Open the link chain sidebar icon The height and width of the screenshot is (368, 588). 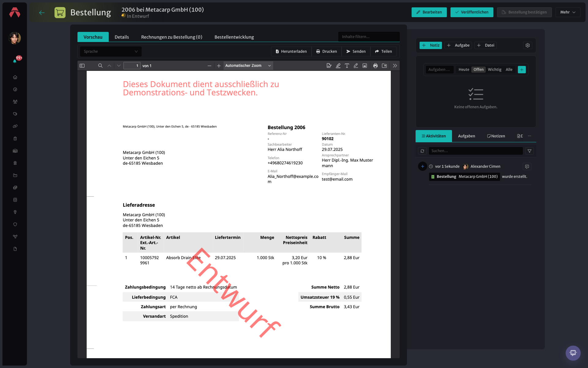click(15, 126)
